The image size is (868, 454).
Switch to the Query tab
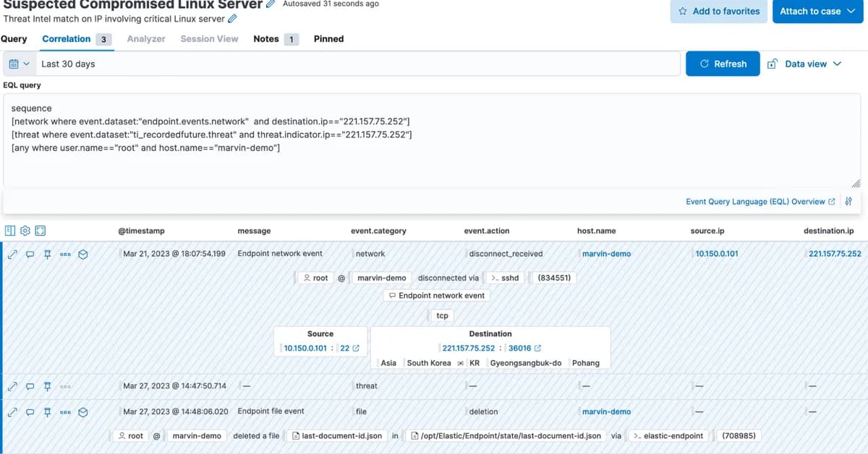pyautogui.click(x=14, y=39)
